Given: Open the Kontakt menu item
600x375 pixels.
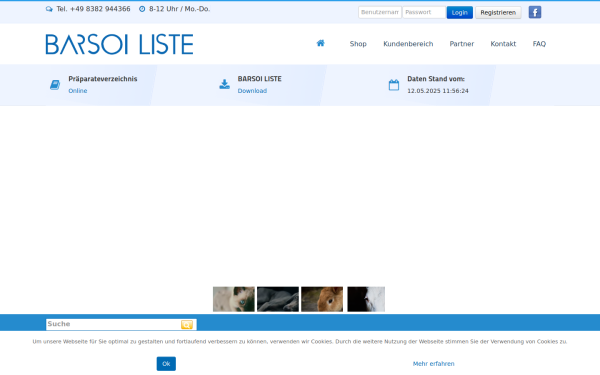Looking at the screenshot, I should pyautogui.click(x=503, y=44).
